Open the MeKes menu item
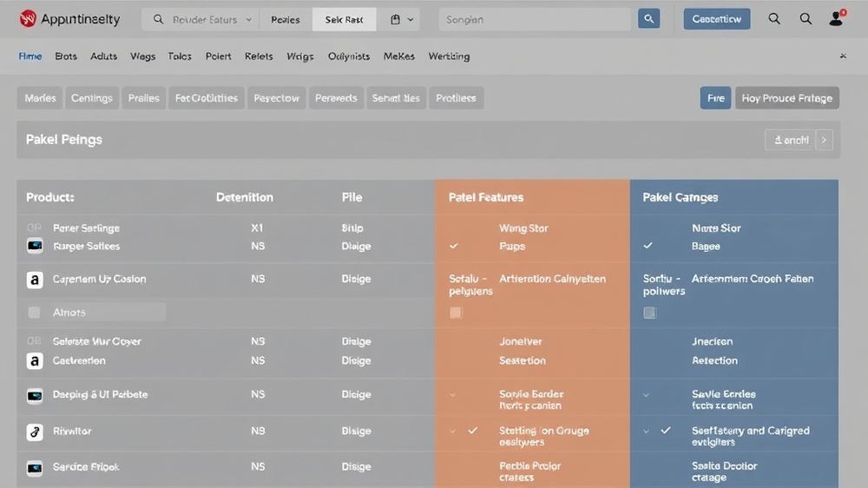The width and height of the screenshot is (868, 488). coord(398,56)
